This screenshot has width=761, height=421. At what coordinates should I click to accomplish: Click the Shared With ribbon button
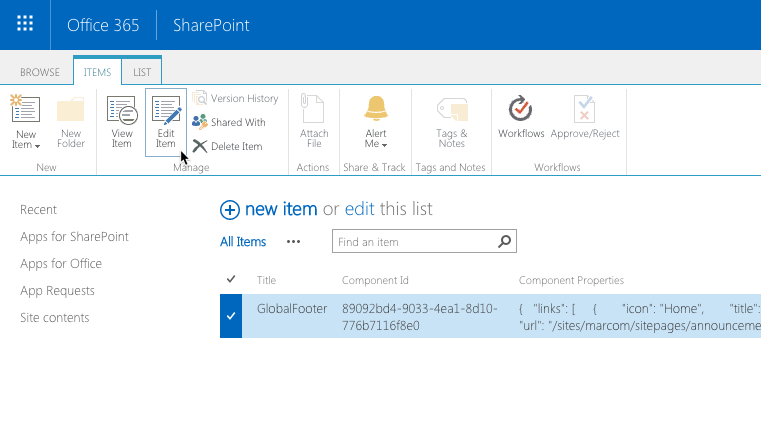click(x=229, y=122)
